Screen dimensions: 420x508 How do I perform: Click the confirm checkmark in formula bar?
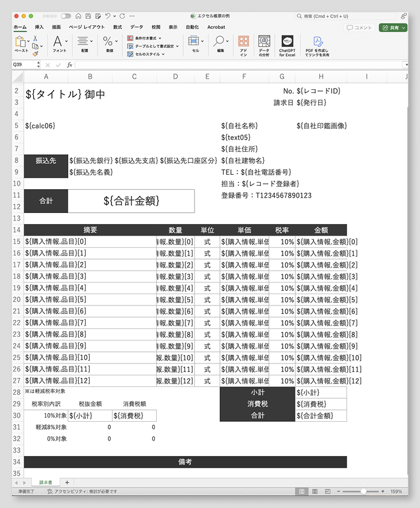[x=58, y=65]
